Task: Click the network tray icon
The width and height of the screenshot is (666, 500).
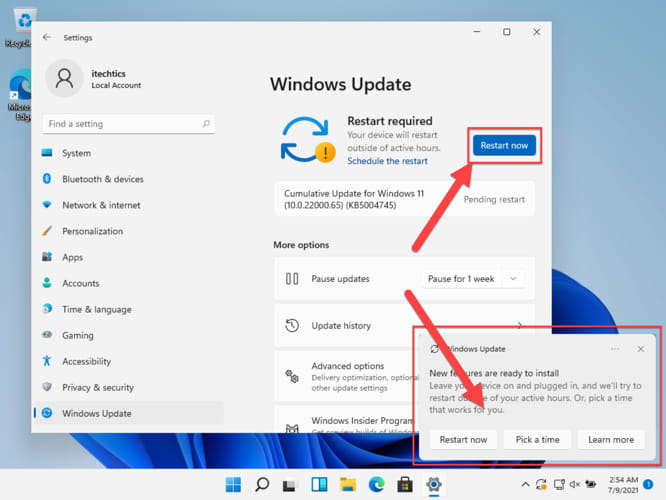Action: coord(559,484)
